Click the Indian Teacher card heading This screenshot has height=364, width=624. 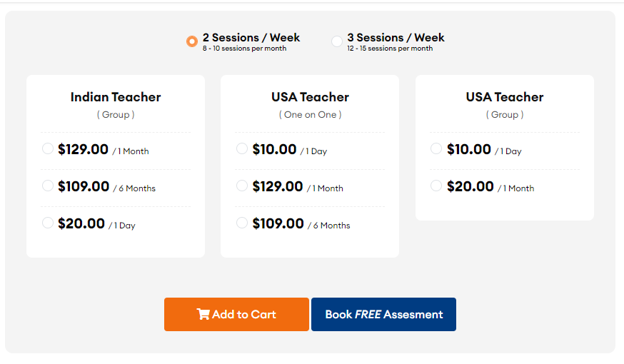[x=116, y=97]
